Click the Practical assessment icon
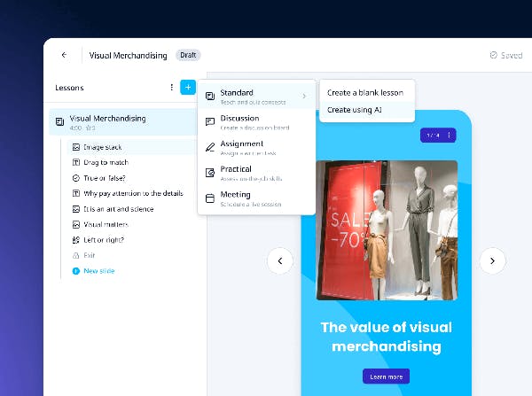This screenshot has width=532, height=396. tap(210, 173)
